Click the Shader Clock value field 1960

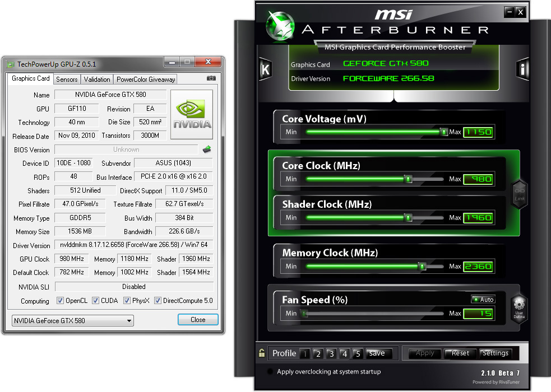pos(479,218)
